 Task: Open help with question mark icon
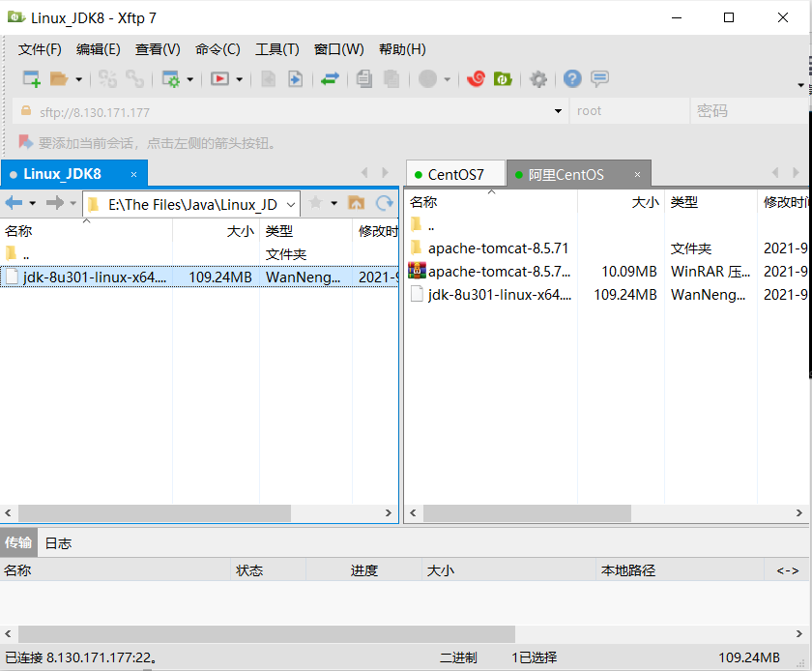click(x=572, y=79)
